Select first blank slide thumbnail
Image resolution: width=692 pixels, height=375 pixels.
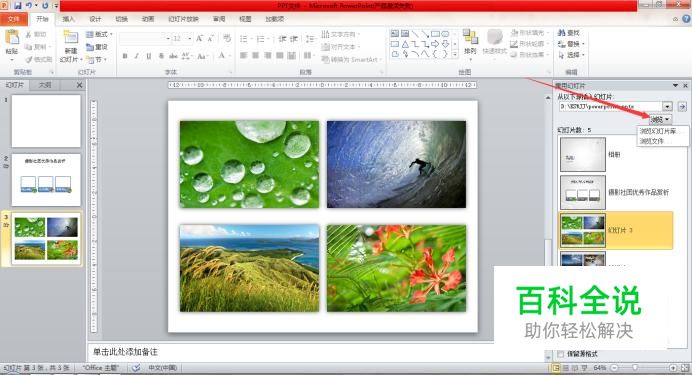pyautogui.click(x=46, y=121)
